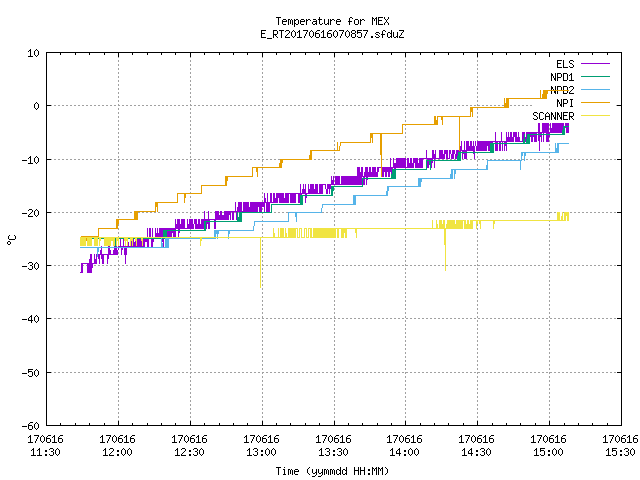The height and width of the screenshot is (480, 640).
Task: Click the chart title 'Temperature for MEX'
Action: tap(332, 21)
